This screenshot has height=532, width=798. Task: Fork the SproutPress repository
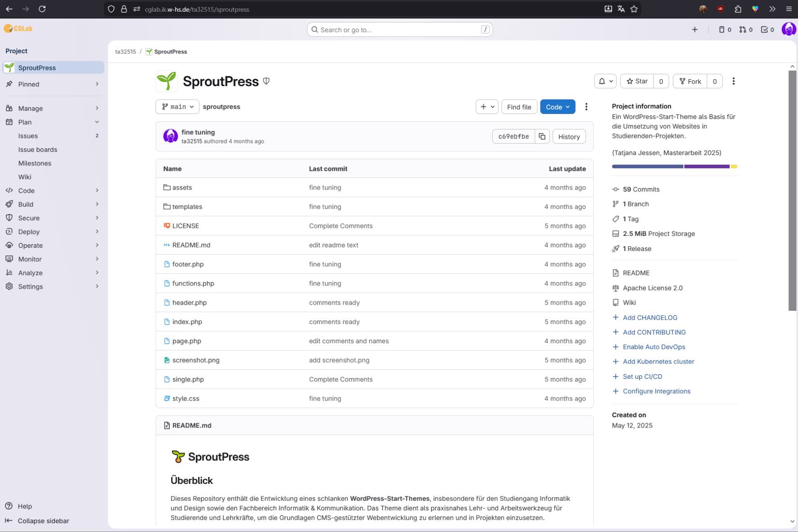coord(690,81)
